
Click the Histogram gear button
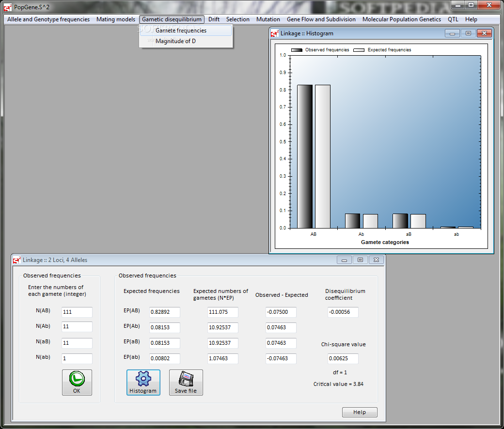click(143, 382)
